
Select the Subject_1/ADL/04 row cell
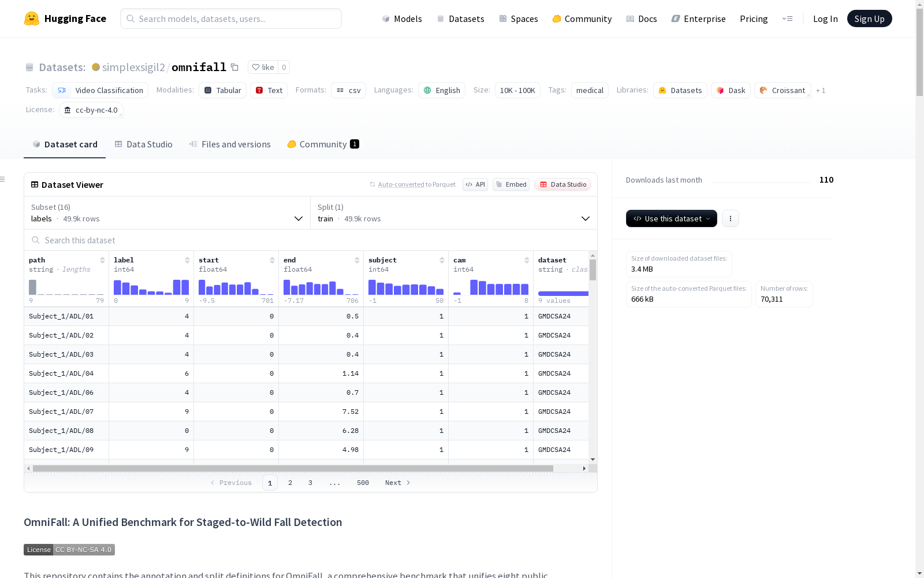click(66, 373)
